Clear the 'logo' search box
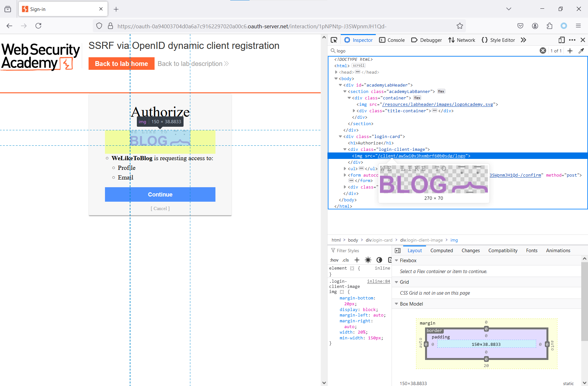The height and width of the screenshot is (386, 588). 543,51
